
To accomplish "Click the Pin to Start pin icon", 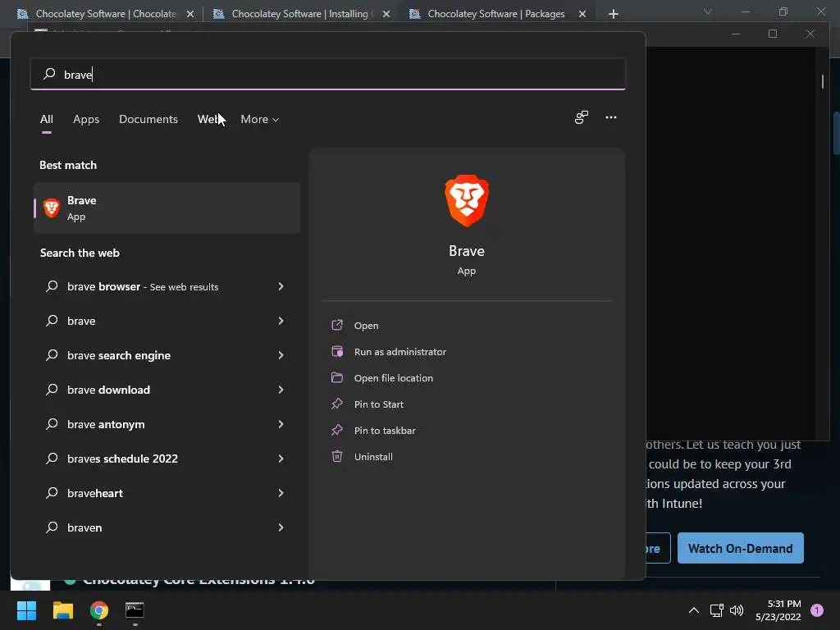I will click(x=337, y=404).
